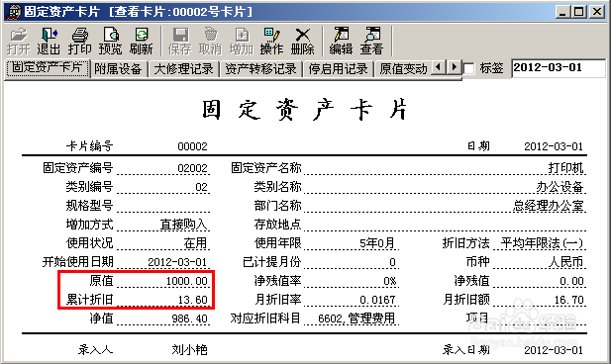Click the application icon in the title bar
The image size is (611, 364).
point(14,11)
